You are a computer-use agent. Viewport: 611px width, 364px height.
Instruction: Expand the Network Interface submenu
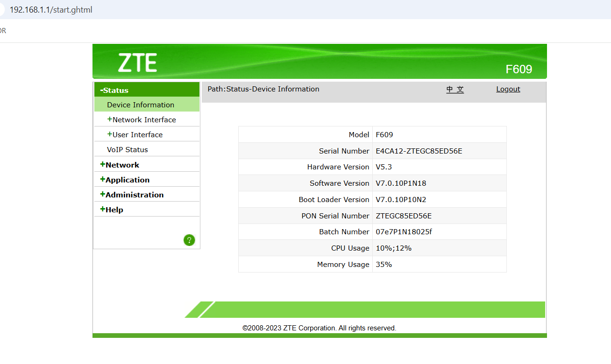(x=142, y=120)
